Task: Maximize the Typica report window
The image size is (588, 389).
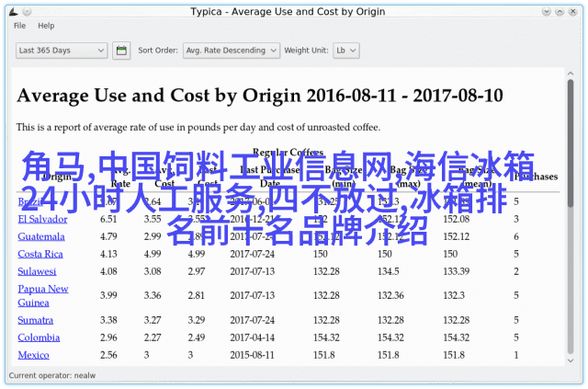Action: 560,11
